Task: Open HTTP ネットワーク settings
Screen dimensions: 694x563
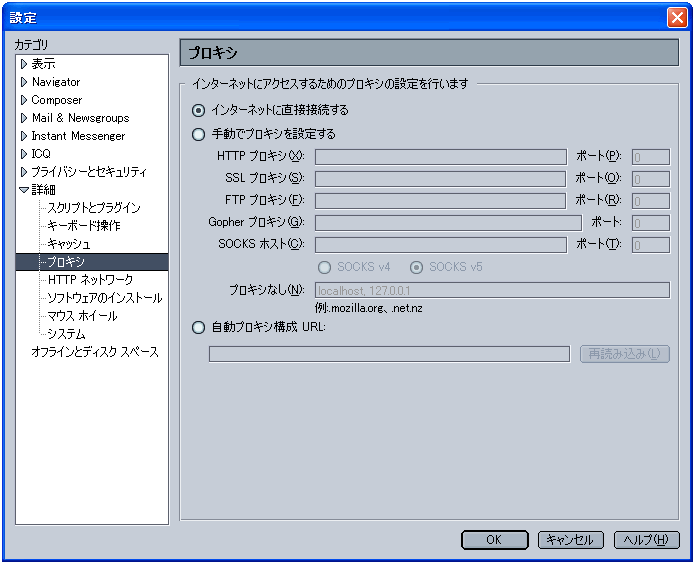Action: tap(90, 280)
